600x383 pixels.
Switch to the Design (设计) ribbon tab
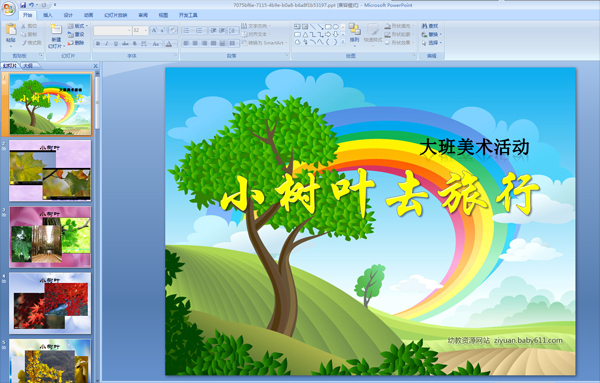(68, 15)
